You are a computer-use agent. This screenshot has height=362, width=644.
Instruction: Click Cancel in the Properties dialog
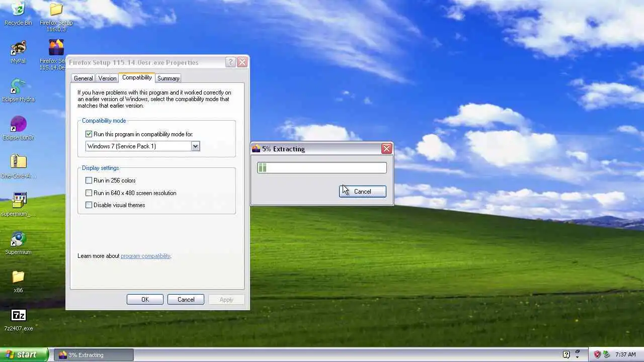[186, 300]
